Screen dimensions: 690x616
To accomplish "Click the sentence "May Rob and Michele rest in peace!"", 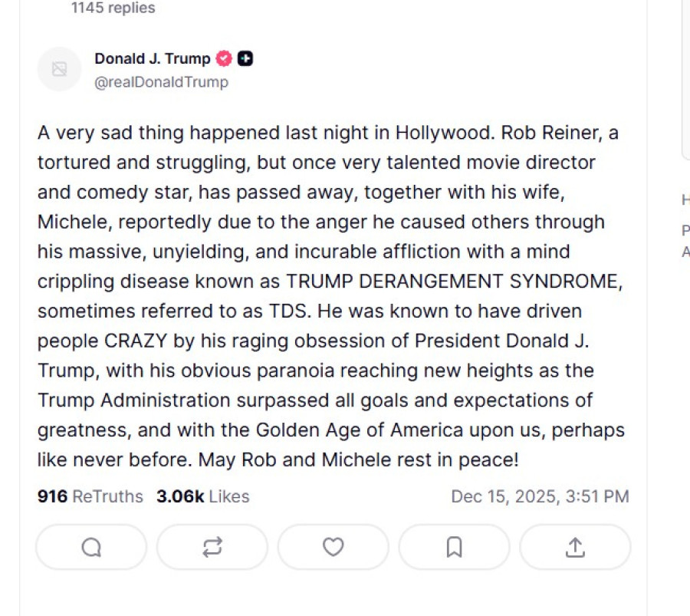I will tap(359, 460).
